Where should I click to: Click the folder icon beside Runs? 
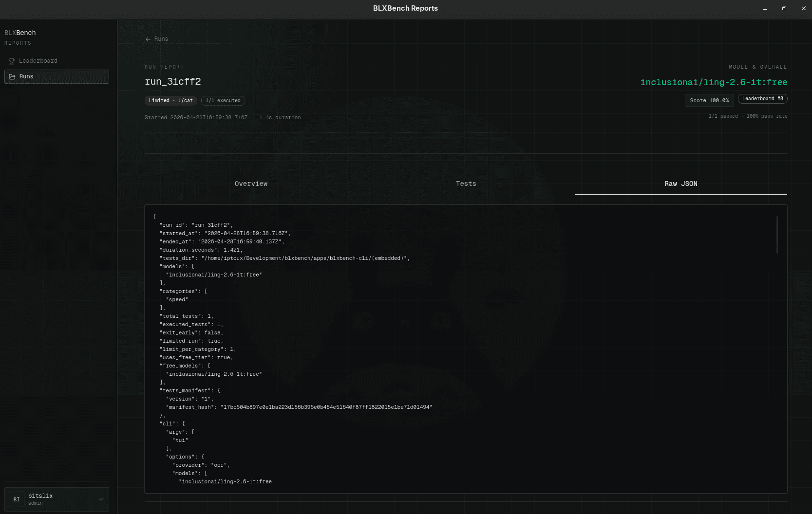[x=12, y=77]
